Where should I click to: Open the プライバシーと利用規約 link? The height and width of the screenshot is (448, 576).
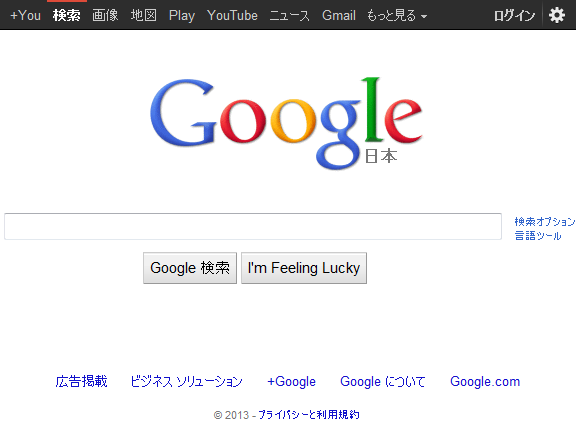tap(309, 415)
